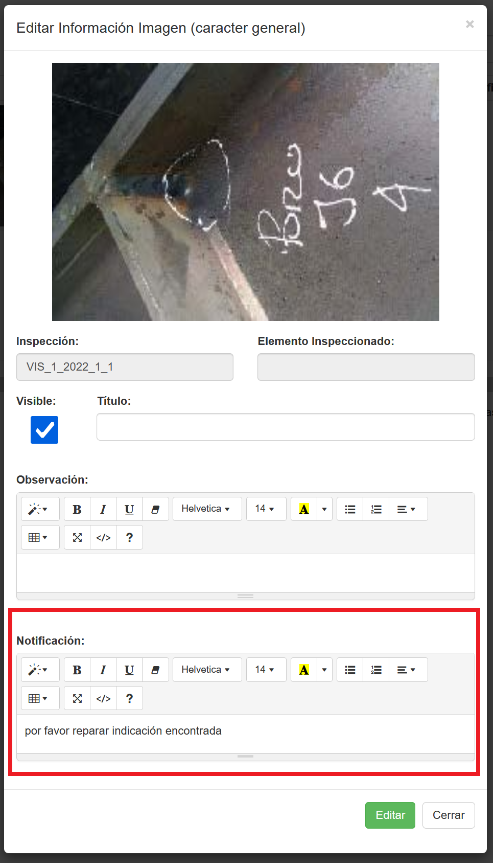Click the eraser icon in the Notificación toolbar
Screen dimensions: 495x868
[x=155, y=670]
